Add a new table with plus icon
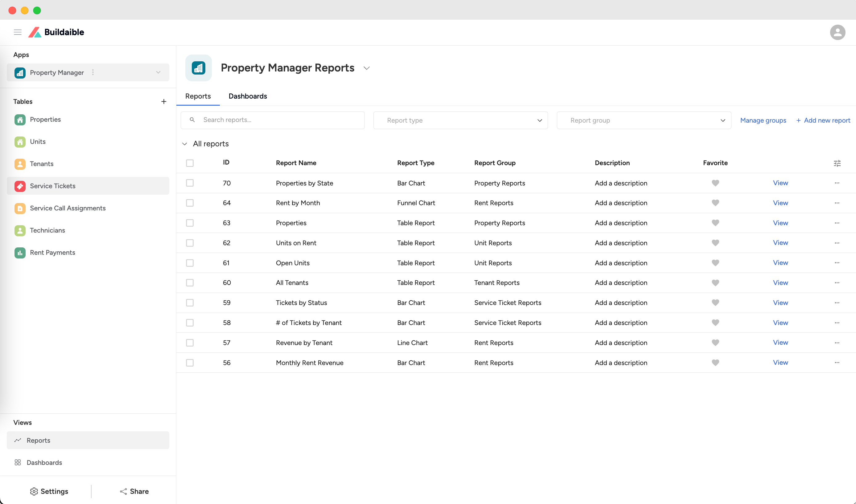856x504 pixels. [x=164, y=102]
